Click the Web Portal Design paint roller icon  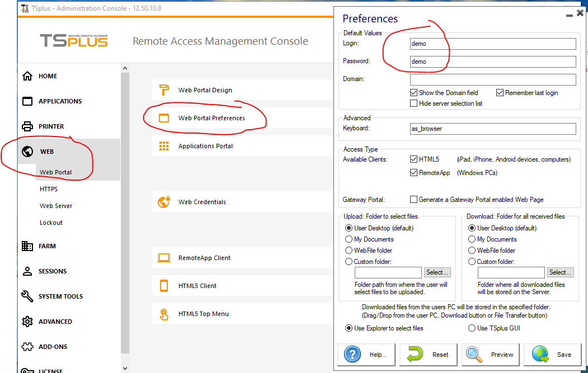pos(164,90)
